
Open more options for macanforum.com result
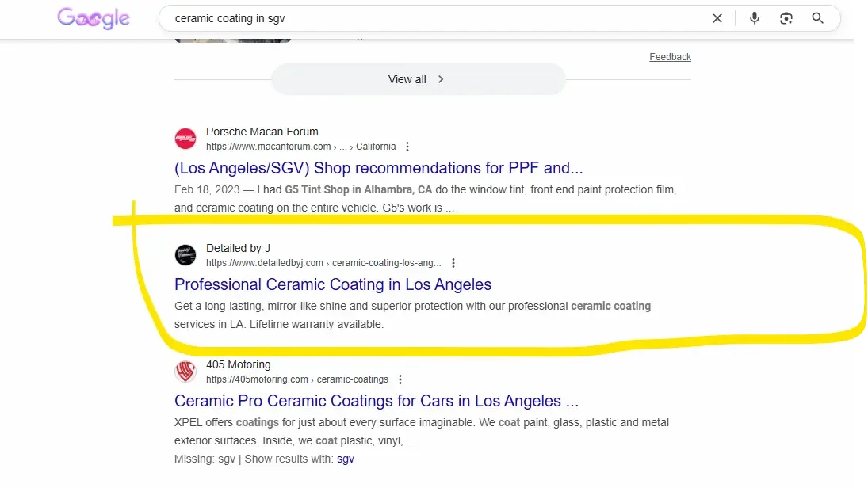[407, 147]
